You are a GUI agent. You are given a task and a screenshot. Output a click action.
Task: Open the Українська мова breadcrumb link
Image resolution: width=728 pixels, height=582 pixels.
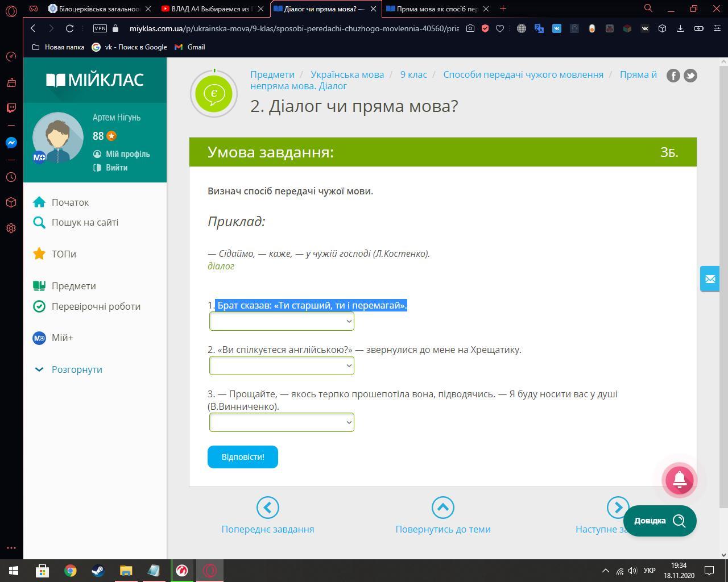(347, 74)
